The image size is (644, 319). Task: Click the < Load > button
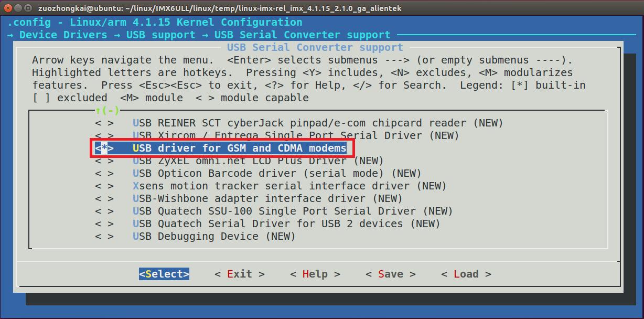pyautogui.click(x=466, y=274)
